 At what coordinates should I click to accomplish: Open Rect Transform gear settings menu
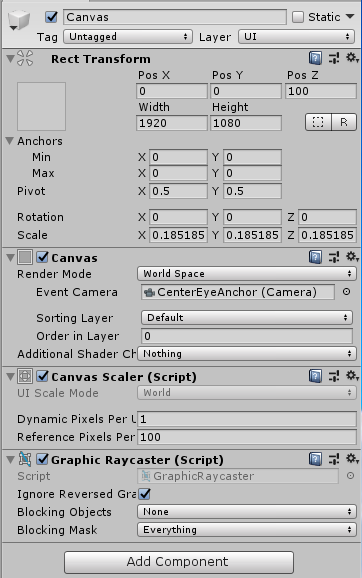pos(352,58)
